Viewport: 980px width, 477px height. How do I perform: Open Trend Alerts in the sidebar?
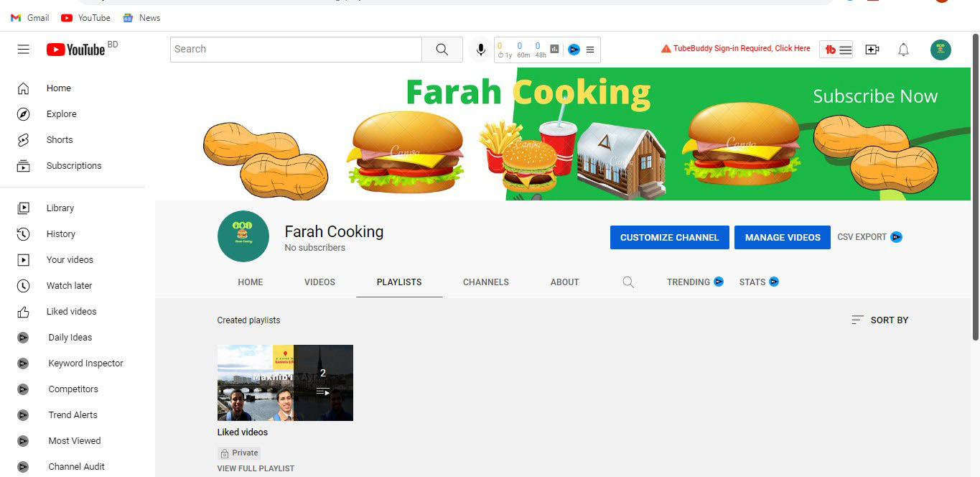(x=73, y=415)
